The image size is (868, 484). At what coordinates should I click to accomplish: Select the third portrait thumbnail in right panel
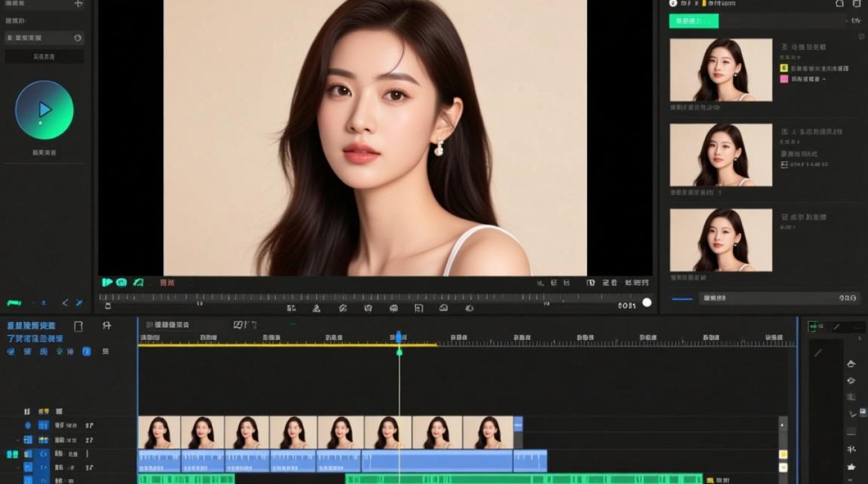pyautogui.click(x=721, y=239)
